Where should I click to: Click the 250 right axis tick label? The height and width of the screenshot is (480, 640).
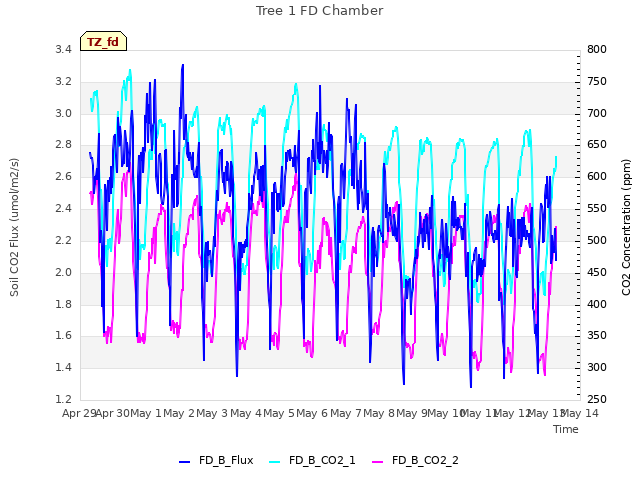597,399
